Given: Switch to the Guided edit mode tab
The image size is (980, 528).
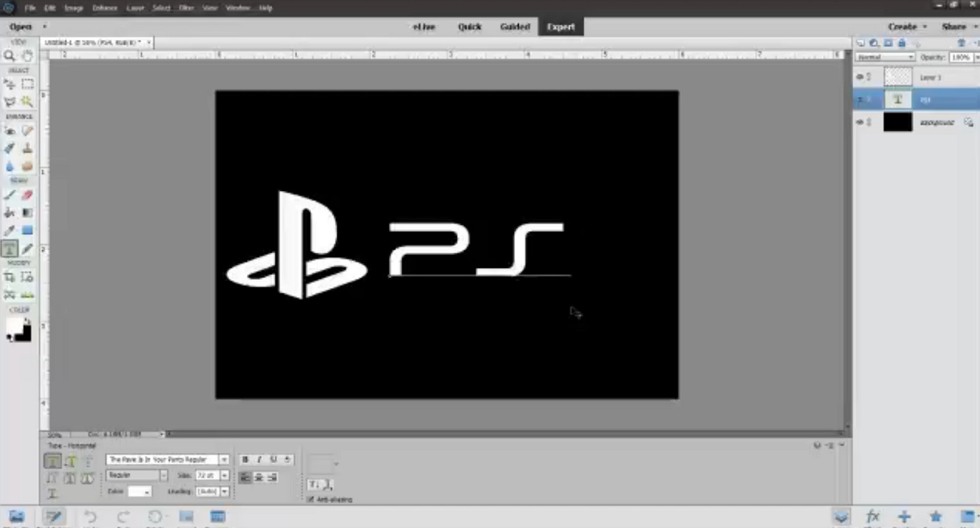Looking at the screenshot, I should (515, 27).
